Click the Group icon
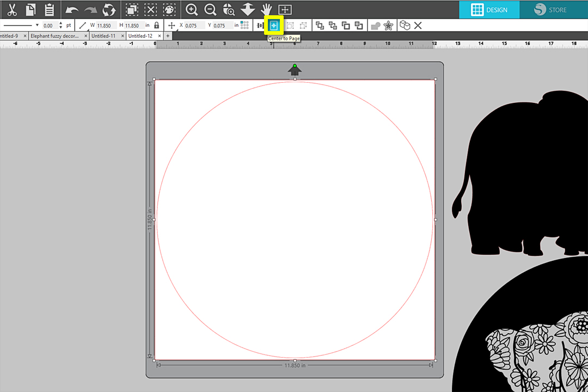The height and width of the screenshot is (392, 588). pos(290,26)
